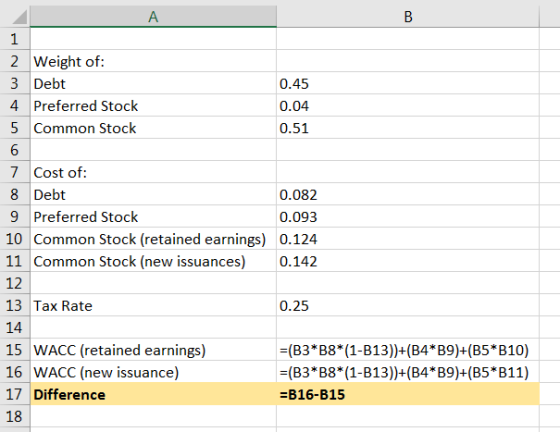Click the B15 WACC formula ending in B5*B10
Image resolution: width=560 pixels, height=432 pixels.
pyautogui.click(x=408, y=350)
